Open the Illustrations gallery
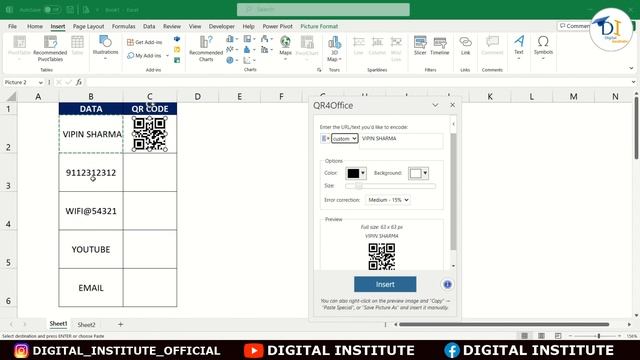The width and height of the screenshot is (640, 360). [105, 47]
